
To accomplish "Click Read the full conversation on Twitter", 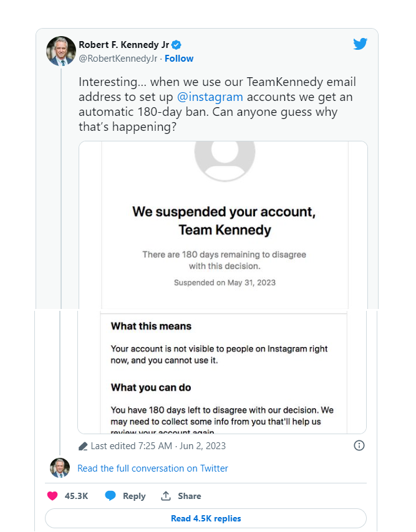I will tap(153, 468).
